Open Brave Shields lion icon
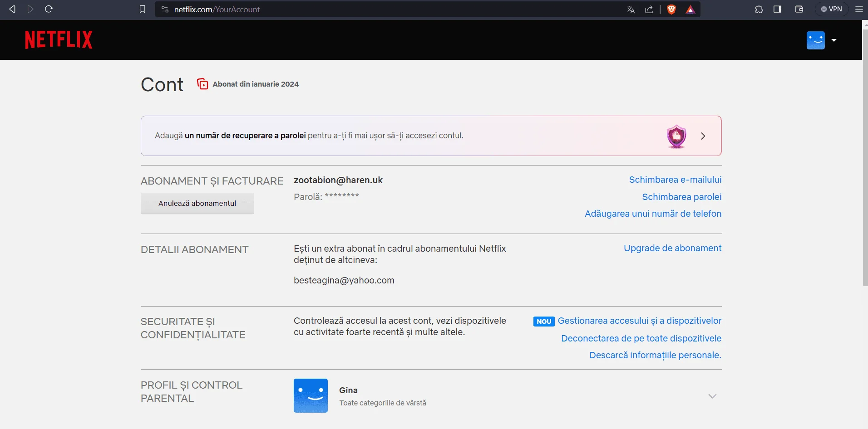 coord(671,10)
